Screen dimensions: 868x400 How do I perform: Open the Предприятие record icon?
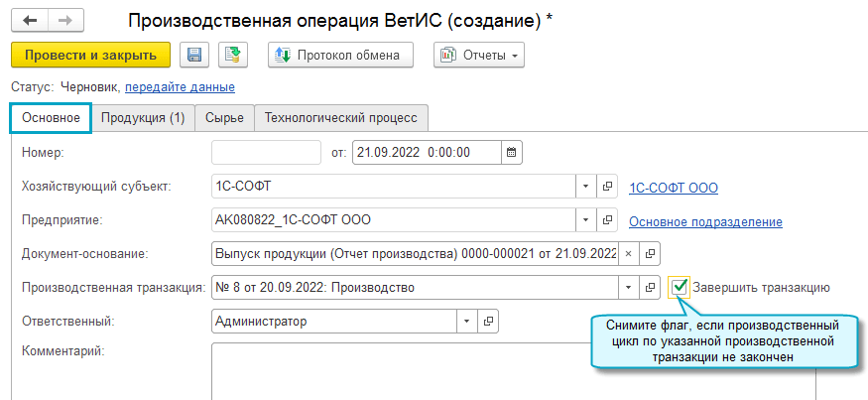pyautogui.click(x=611, y=220)
